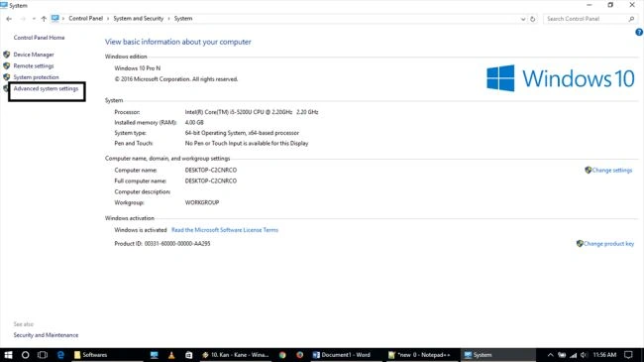Screen dimensions: 644x362
Task: Click the 11:56 AM clock
Action: pyautogui.click(x=604, y=355)
